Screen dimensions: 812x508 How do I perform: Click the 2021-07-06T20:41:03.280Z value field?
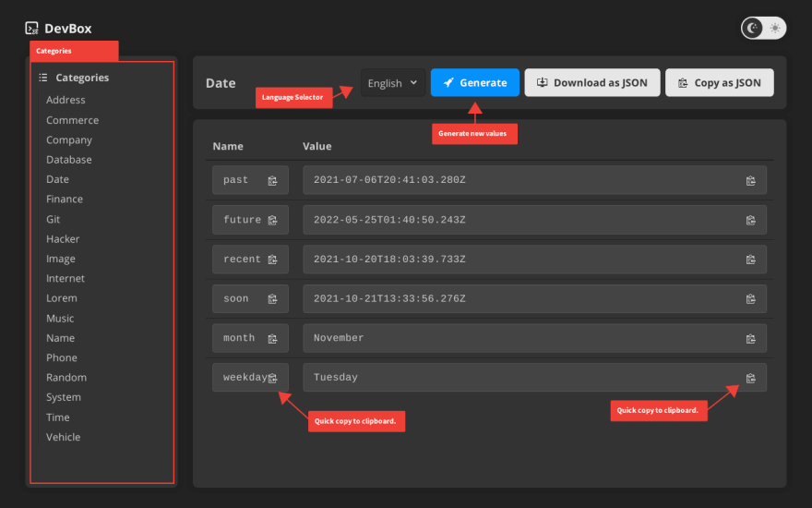point(534,180)
